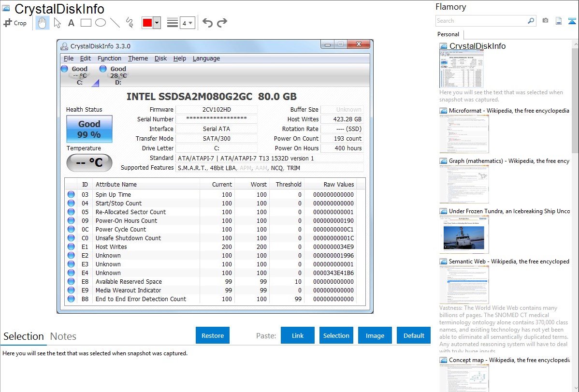Pick the text annotation tool A
This screenshot has width=579, height=392.
(71, 23)
